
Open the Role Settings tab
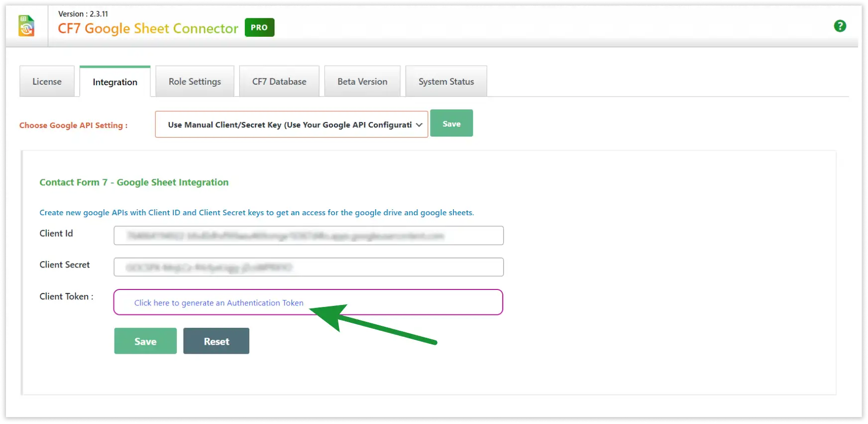pos(195,82)
